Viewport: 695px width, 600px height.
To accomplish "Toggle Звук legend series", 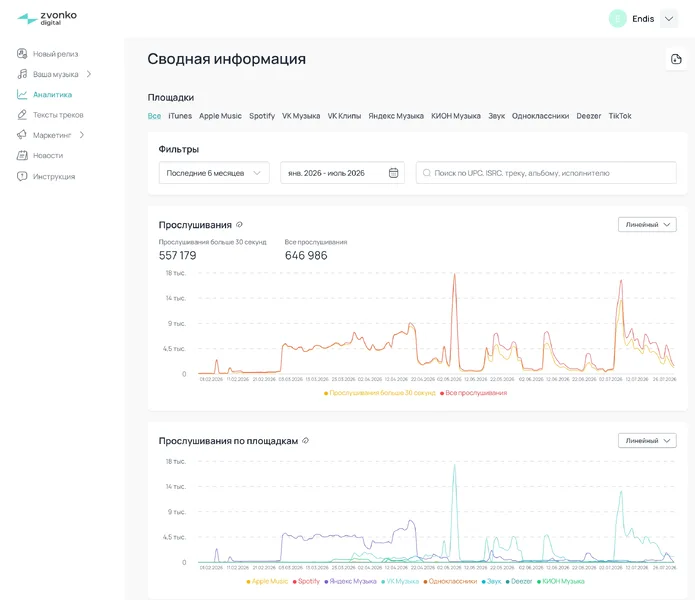I will pyautogui.click(x=492, y=581).
